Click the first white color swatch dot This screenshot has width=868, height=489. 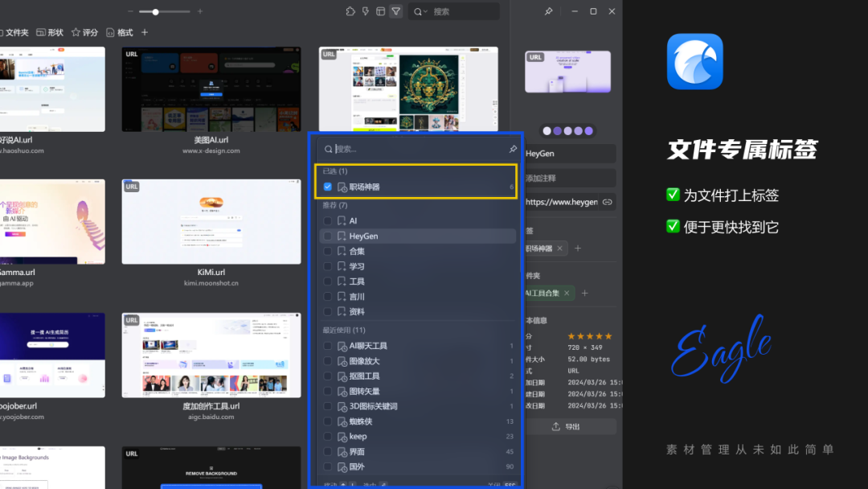pos(547,131)
